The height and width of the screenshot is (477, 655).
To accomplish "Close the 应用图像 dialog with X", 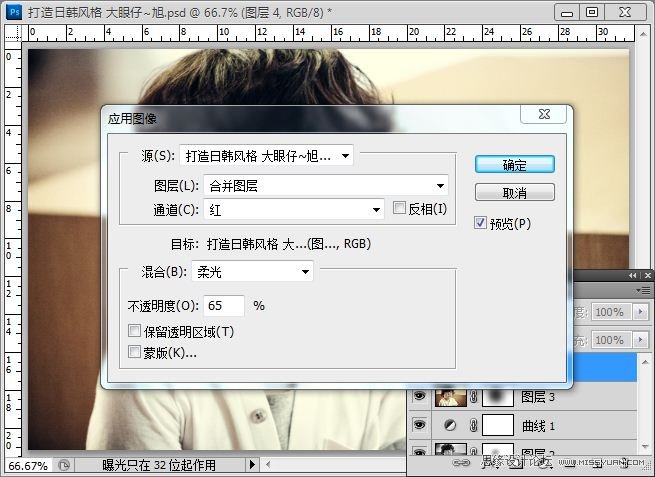I will click(x=543, y=114).
